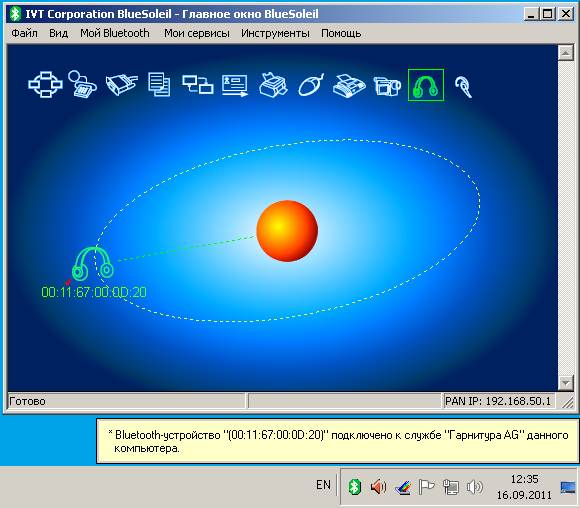This screenshot has width=580, height=508.
Task: Click the EN language indicator
Action: pos(323,485)
